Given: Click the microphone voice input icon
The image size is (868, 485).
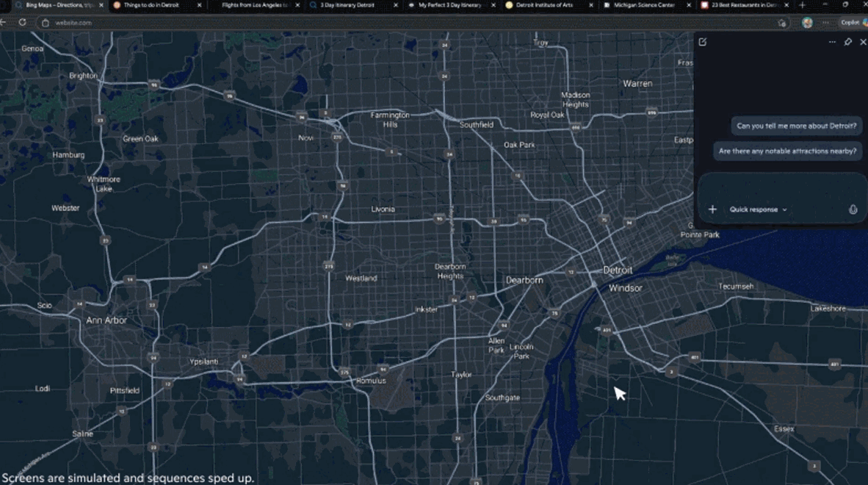Looking at the screenshot, I should [x=853, y=209].
